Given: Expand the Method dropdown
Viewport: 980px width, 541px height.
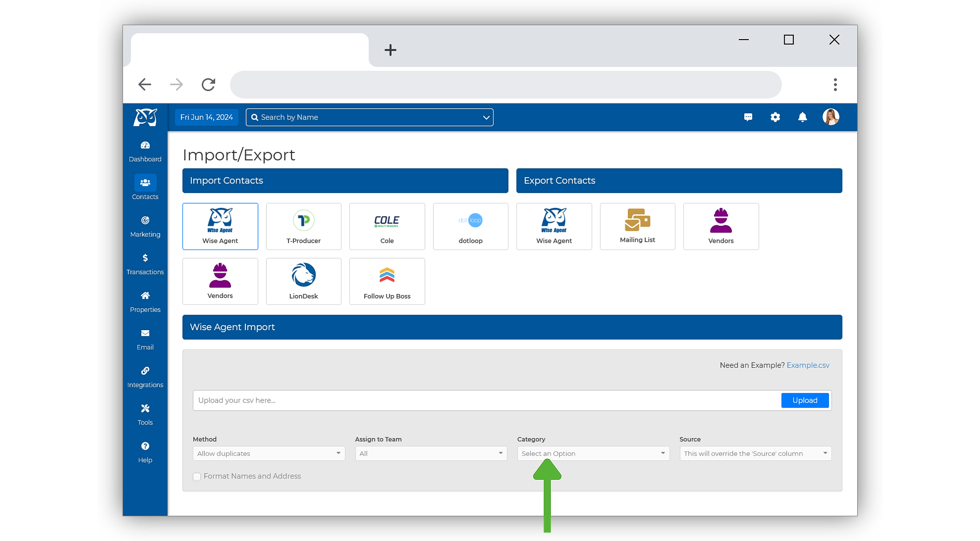Looking at the screenshot, I should pos(269,453).
